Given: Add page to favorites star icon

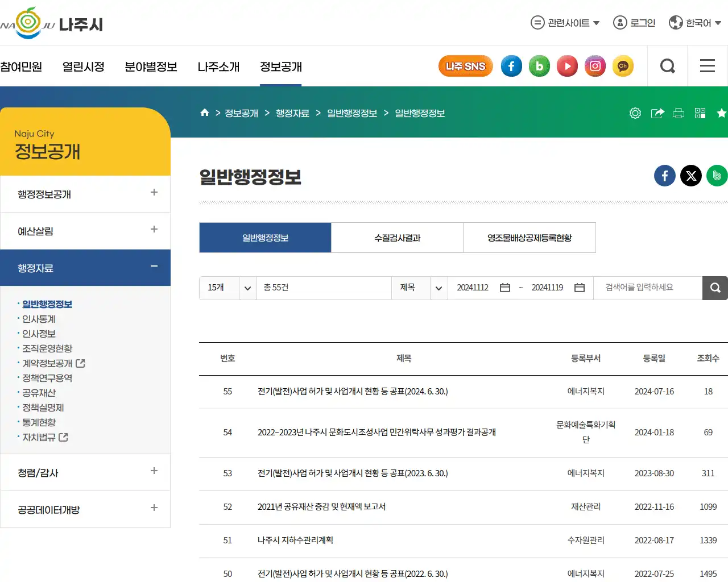Looking at the screenshot, I should [x=722, y=113].
